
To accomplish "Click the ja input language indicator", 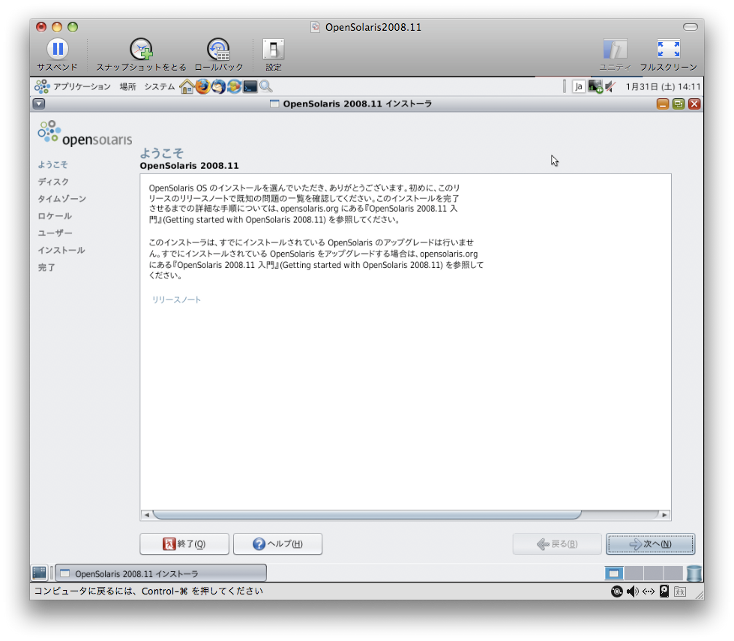I will (579, 87).
